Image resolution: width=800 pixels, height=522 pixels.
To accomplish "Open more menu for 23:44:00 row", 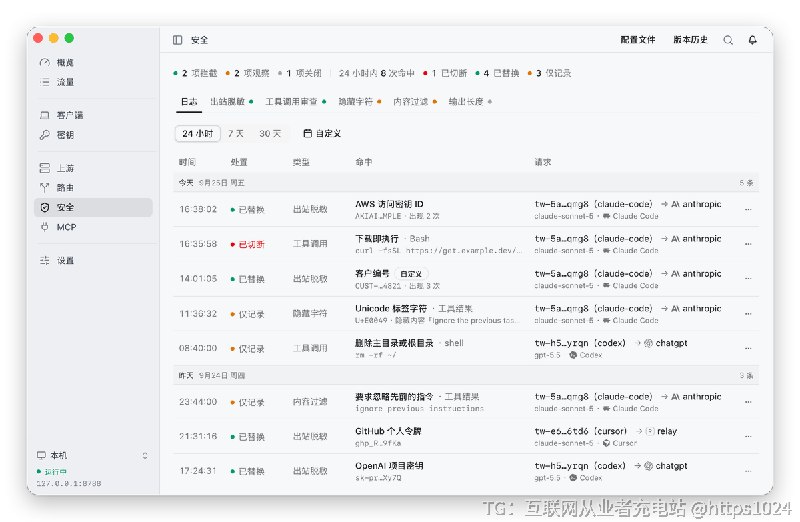I will 748,402.
